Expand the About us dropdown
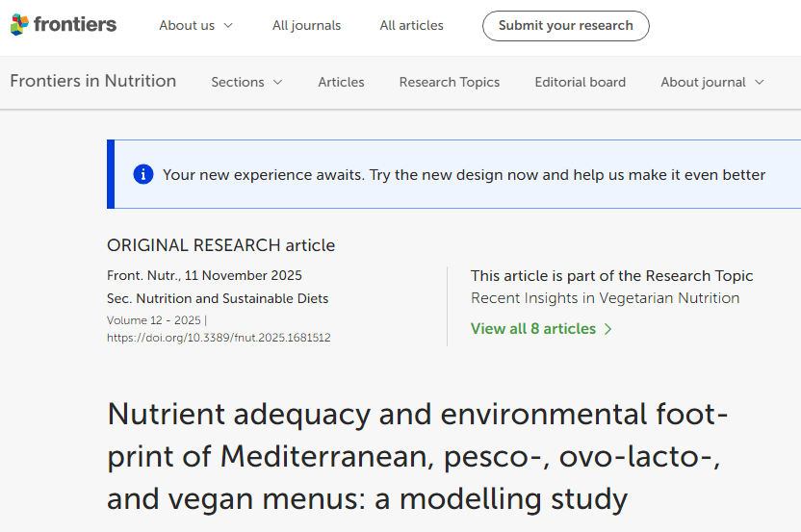Screen dimensions: 801x532 [x=195, y=26]
